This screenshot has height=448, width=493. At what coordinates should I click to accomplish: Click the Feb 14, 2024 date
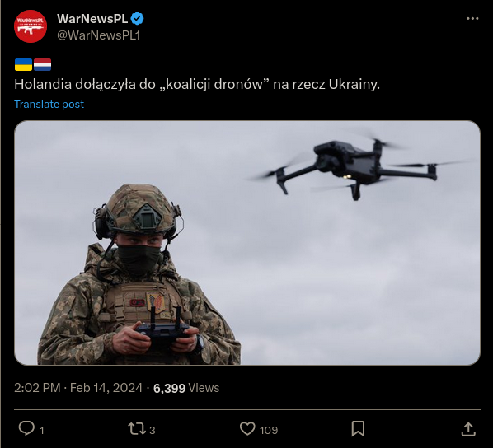click(106, 388)
